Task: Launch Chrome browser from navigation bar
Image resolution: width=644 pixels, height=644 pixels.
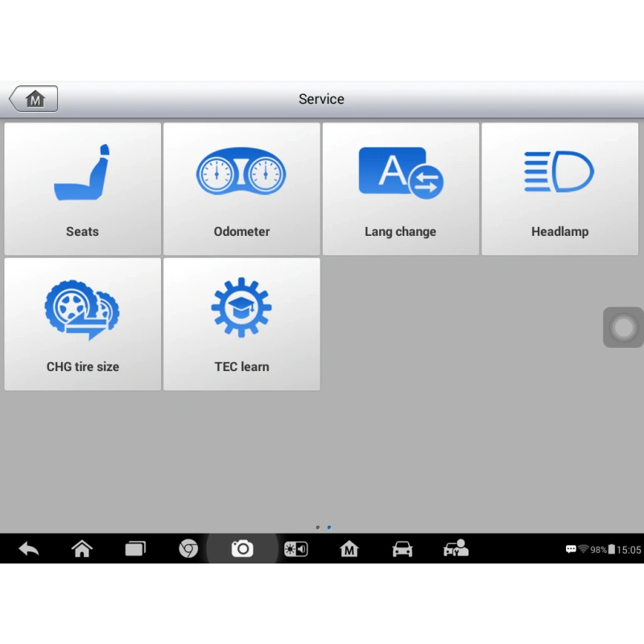Action: (188, 549)
